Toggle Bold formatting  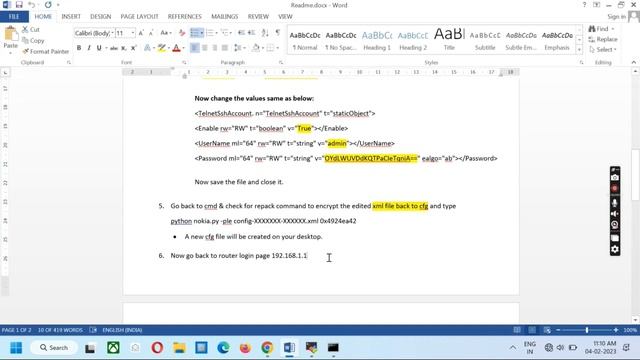pyautogui.click(x=79, y=48)
